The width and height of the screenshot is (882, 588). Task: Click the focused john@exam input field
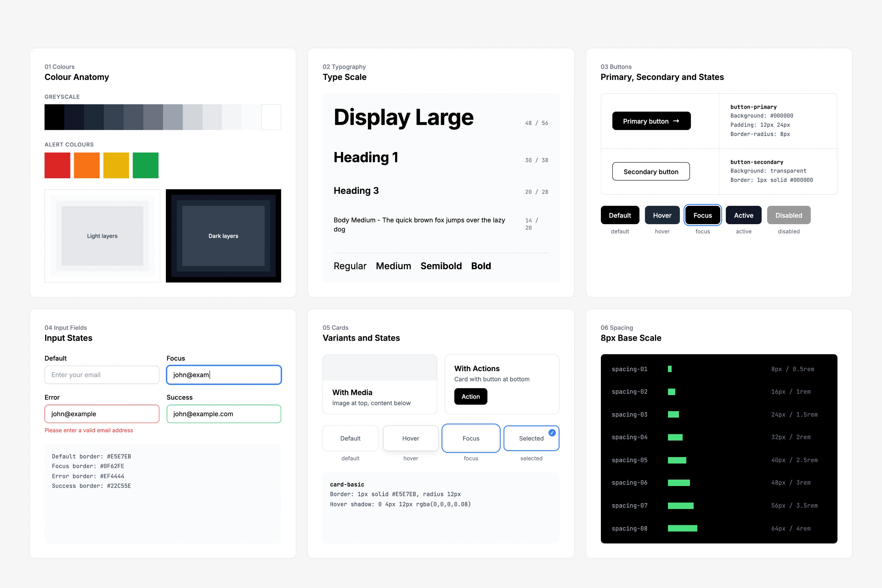[x=224, y=375]
